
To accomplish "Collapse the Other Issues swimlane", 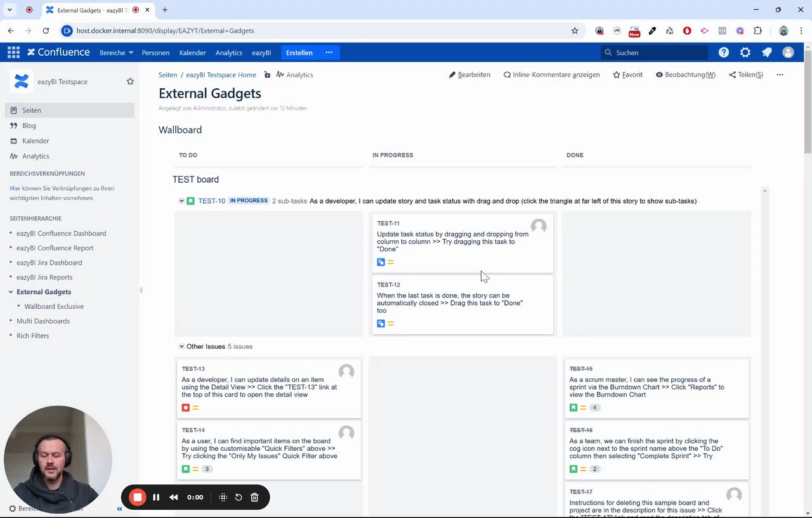I will (181, 347).
